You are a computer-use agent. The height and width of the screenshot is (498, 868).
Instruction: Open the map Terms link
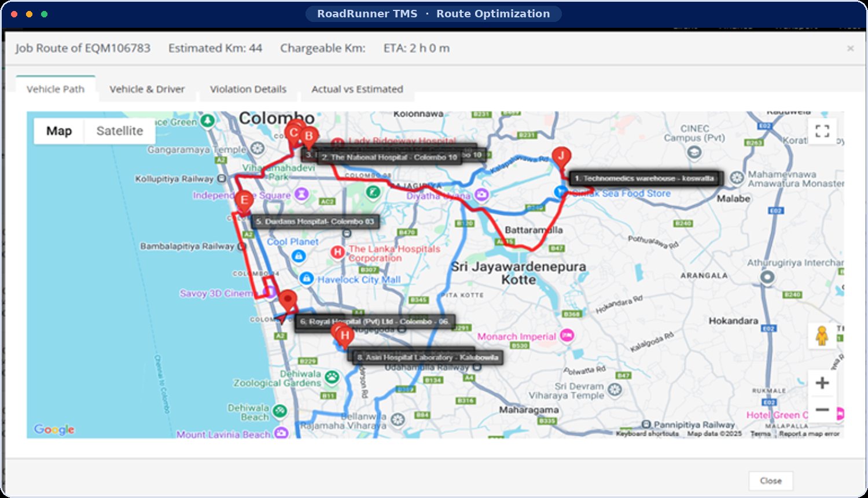760,433
